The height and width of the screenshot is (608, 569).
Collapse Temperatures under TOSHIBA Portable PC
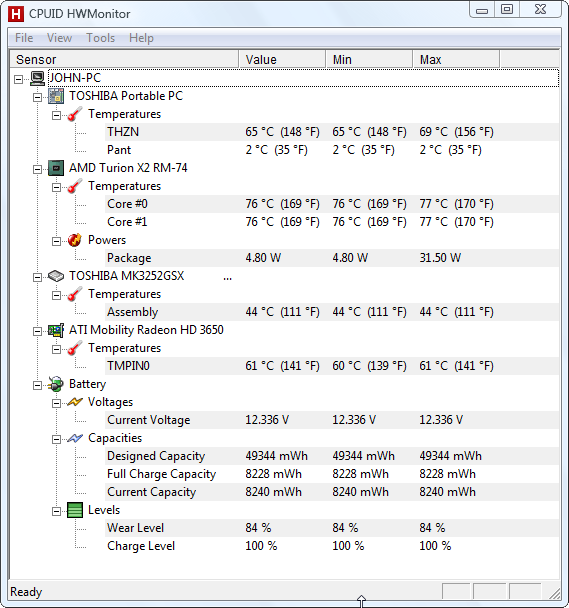[x=56, y=116]
